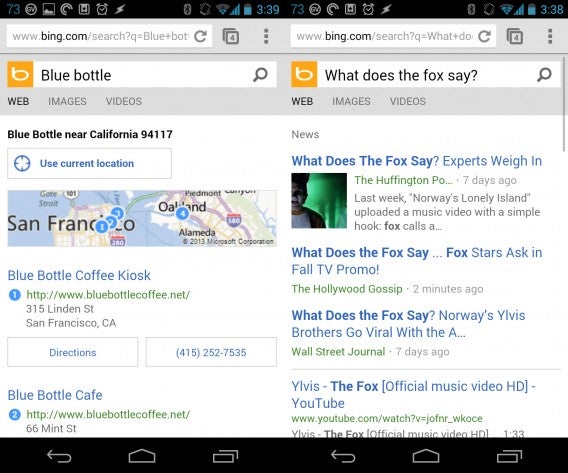Tap search magnifier for fox query
The height and width of the screenshot is (473, 568).
click(544, 75)
